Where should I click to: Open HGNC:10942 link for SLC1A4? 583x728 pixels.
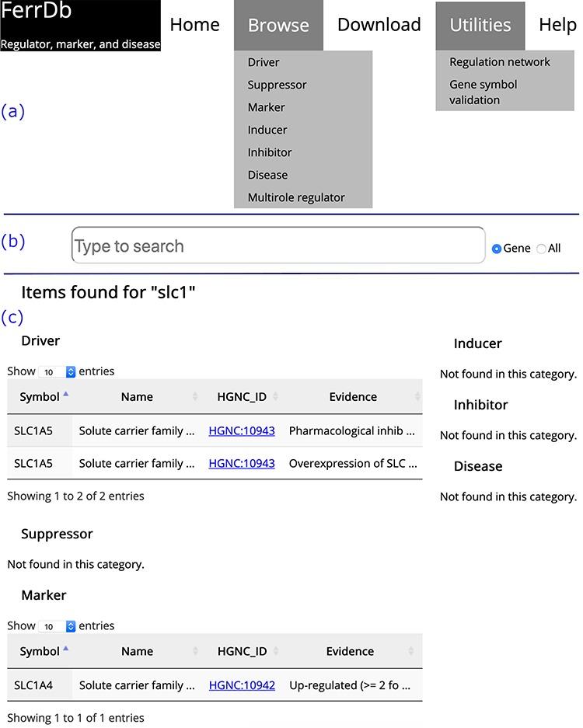pos(242,685)
